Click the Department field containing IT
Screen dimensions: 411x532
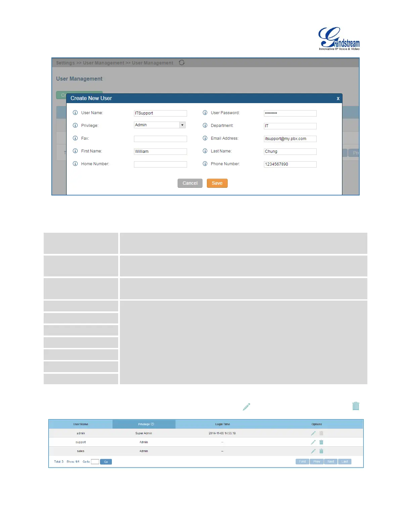(290, 126)
